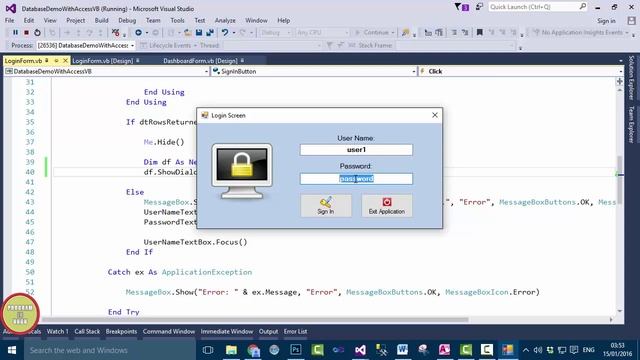Toggle pin on the LoginForm.vb tab
Viewport: 640px width, 360px height.
[x=47, y=60]
